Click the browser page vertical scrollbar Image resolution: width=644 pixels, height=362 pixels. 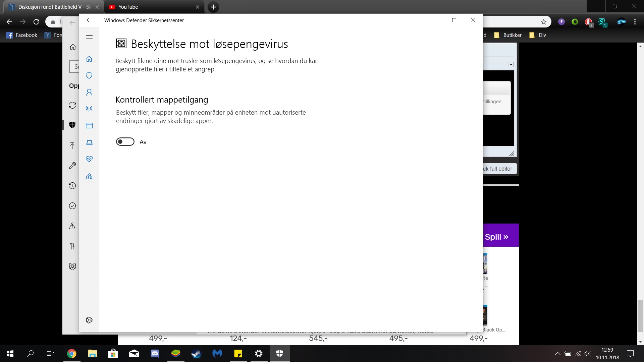click(x=640, y=316)
